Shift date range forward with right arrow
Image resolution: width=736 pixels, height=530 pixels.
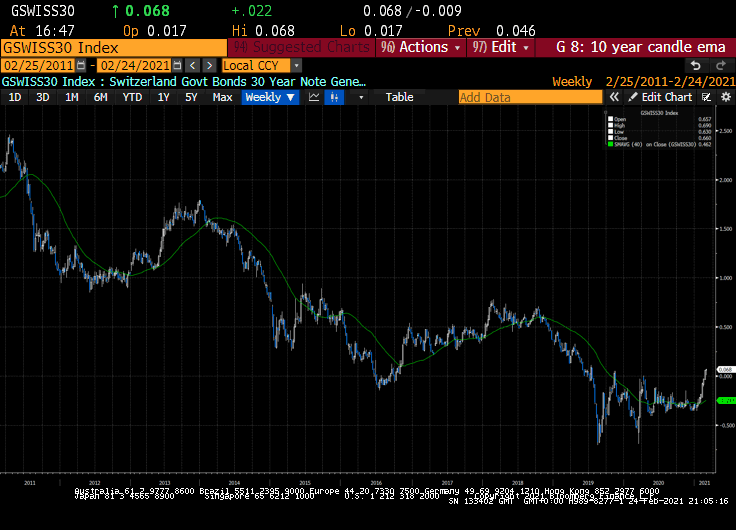[210, 65]
